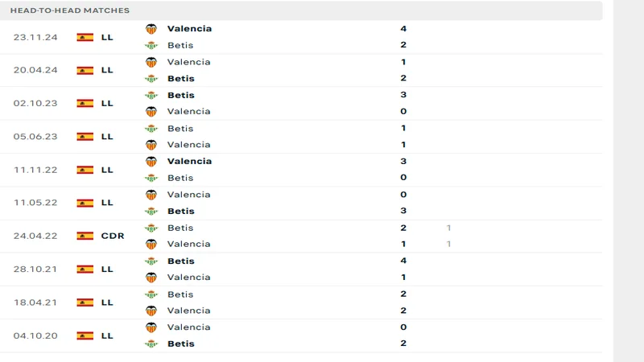Click Valencia crest in 05.06.23 match

[x=151, y=145]
